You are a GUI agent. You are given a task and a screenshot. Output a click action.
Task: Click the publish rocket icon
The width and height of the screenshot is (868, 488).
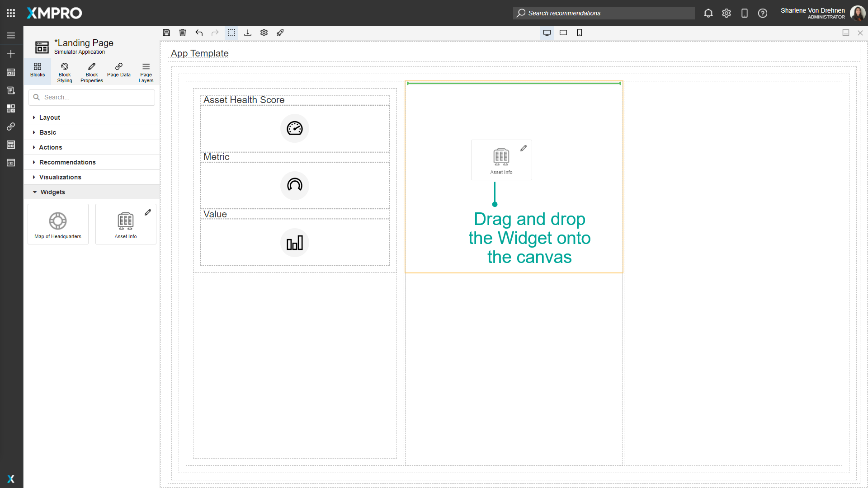(280, 33)
